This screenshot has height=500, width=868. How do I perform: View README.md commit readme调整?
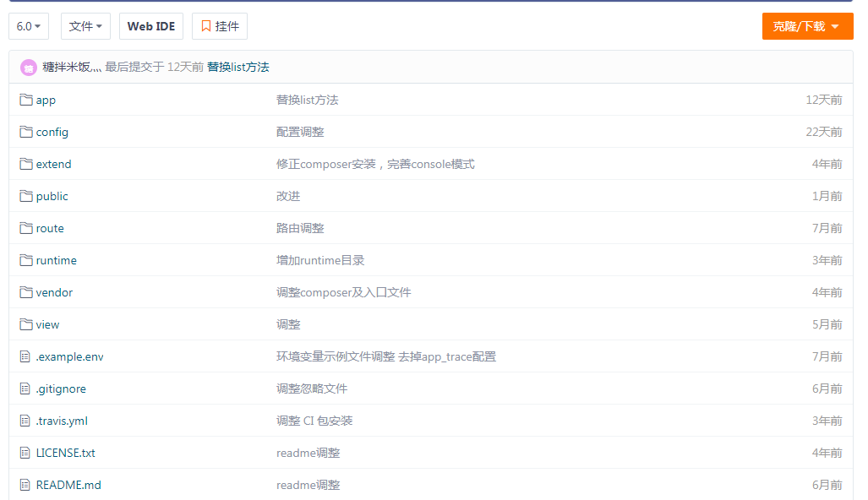[x=308, y=485]
